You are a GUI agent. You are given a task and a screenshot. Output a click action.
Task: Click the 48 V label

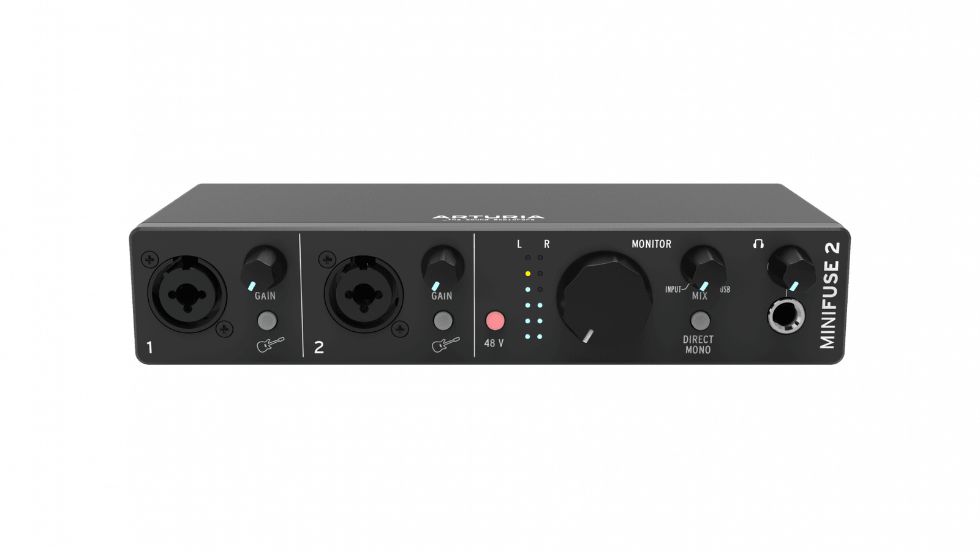pyautogui.click(x=494, y=343)
